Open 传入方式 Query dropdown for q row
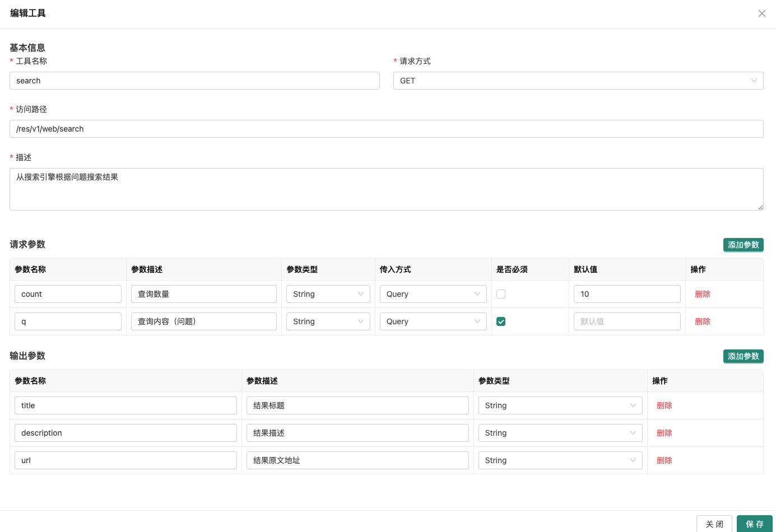This screenshot has height=532, width=776. click(x=433, y=321)
